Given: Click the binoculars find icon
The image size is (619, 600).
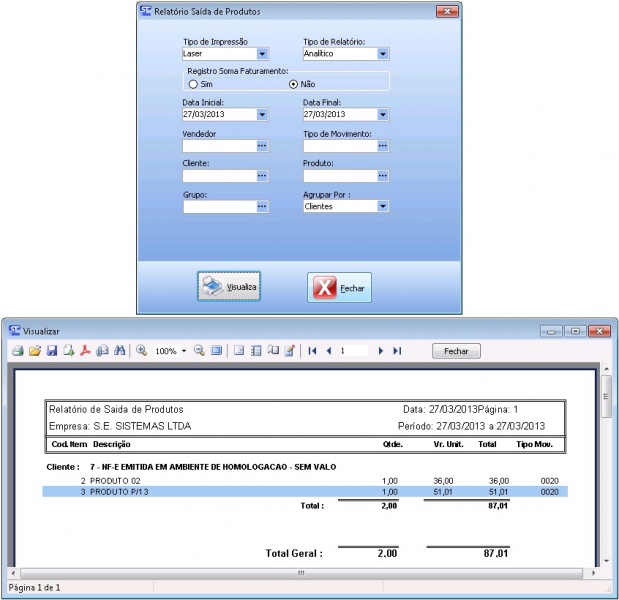Looking at the screenshot, I should [119, 351].
